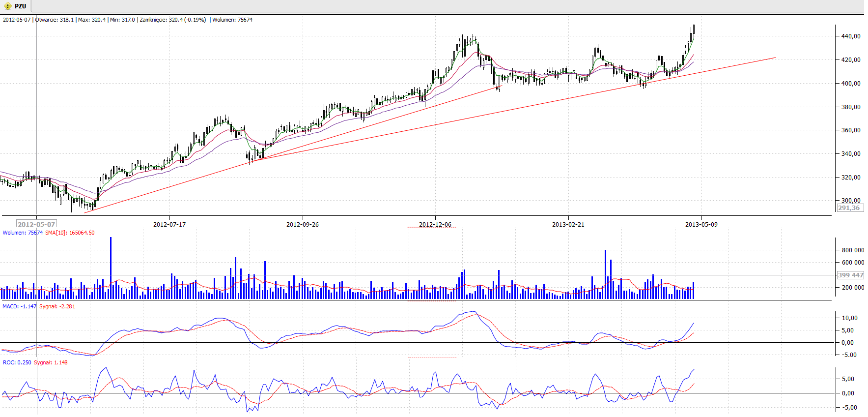Click the 2012-09-26 date axis label

pyautogui.click(x=303, y=224)
